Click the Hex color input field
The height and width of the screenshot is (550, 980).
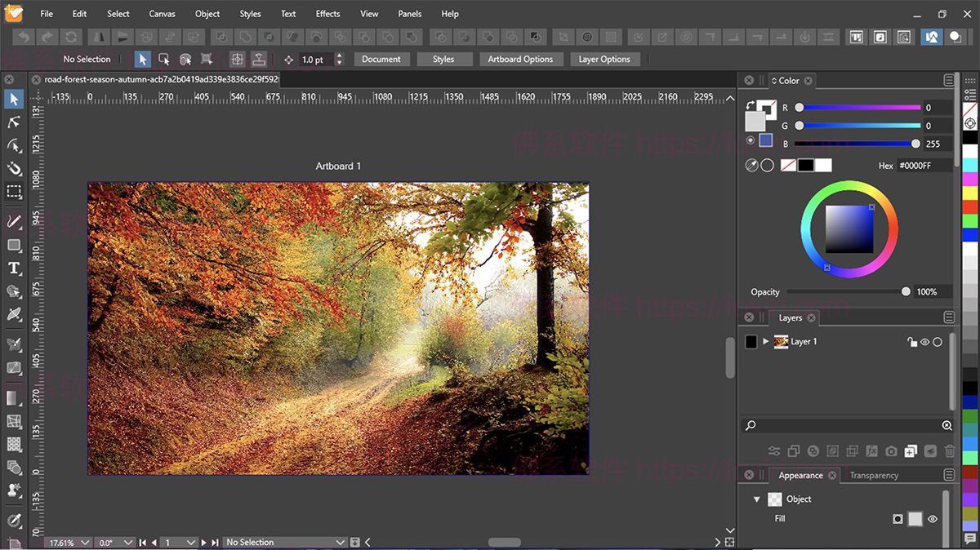tap(924, 166)
